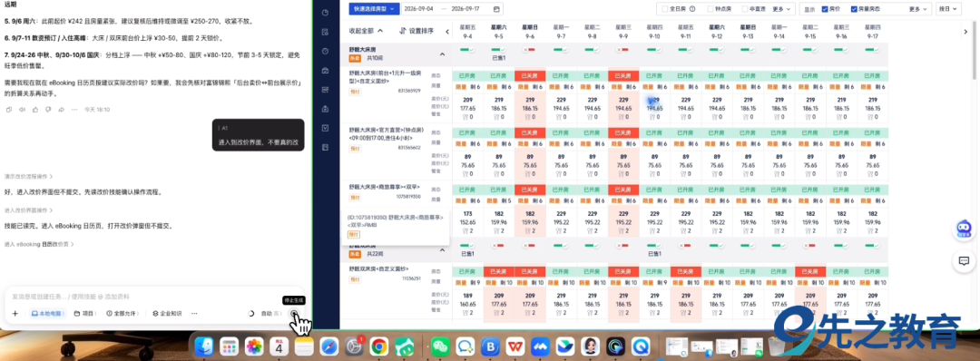Uncheck the 房量房态 display checkbox
Screen dimensions: 980x361
(x=854, y=9)
